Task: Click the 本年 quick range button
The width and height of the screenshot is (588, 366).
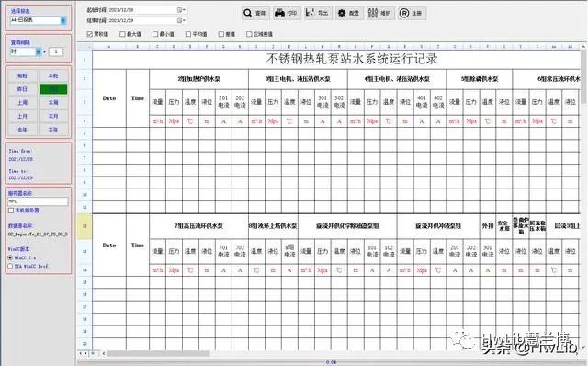Action: click(53, 130)
